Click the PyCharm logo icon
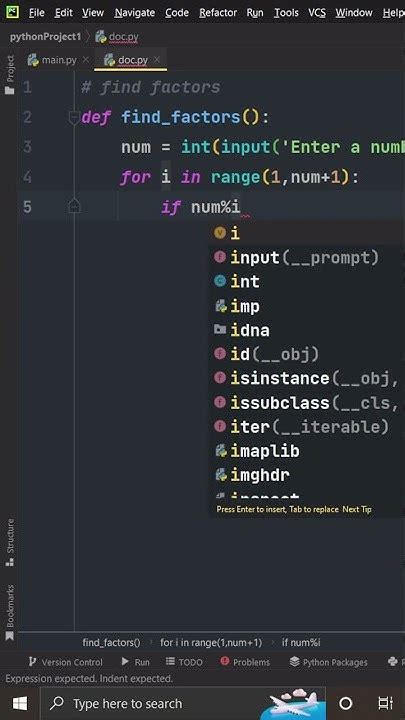The height and width of the screenshot is (720, 405). (x=12, y=12)
